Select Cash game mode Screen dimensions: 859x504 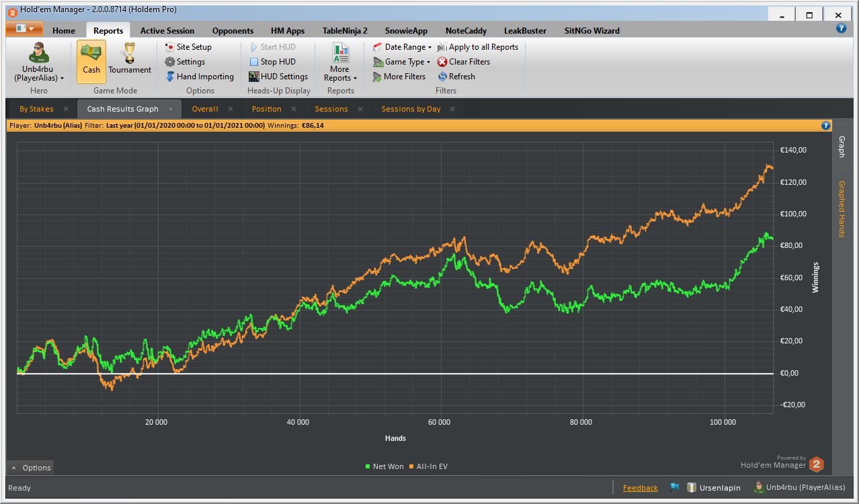pos(91,61)
